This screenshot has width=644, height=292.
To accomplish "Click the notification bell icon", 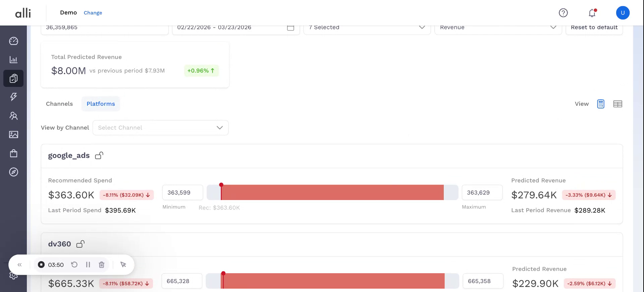I will coord(592,13).
